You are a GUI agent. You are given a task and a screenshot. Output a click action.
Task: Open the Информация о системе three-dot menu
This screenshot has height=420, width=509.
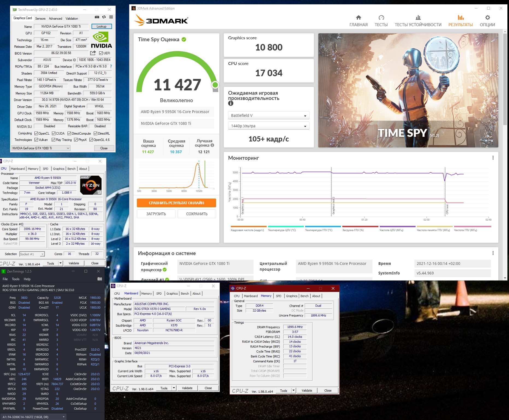[x=493, y=253]
